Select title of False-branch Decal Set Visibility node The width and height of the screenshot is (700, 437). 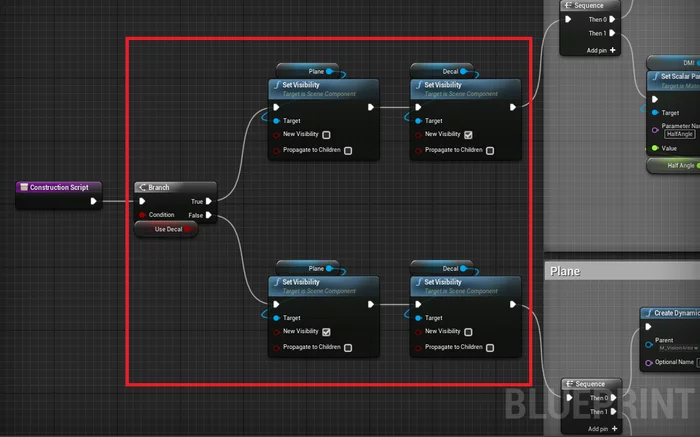(443, 282)
